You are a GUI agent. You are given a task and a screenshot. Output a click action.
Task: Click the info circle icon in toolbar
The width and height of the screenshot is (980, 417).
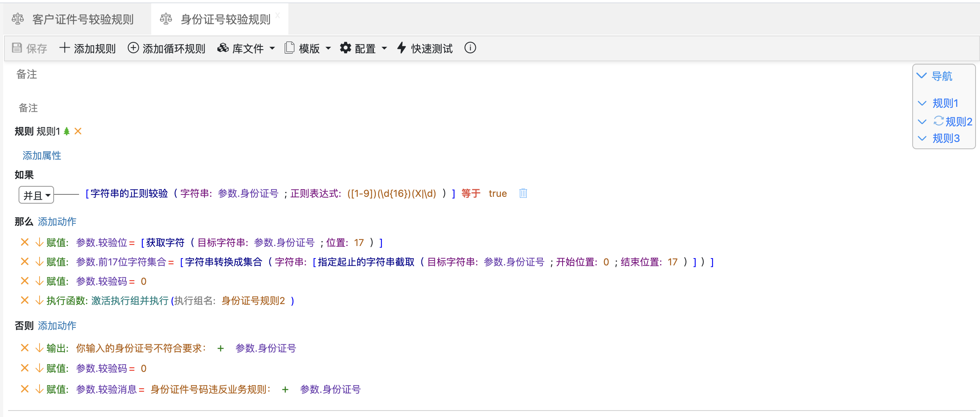pos(470,48)
